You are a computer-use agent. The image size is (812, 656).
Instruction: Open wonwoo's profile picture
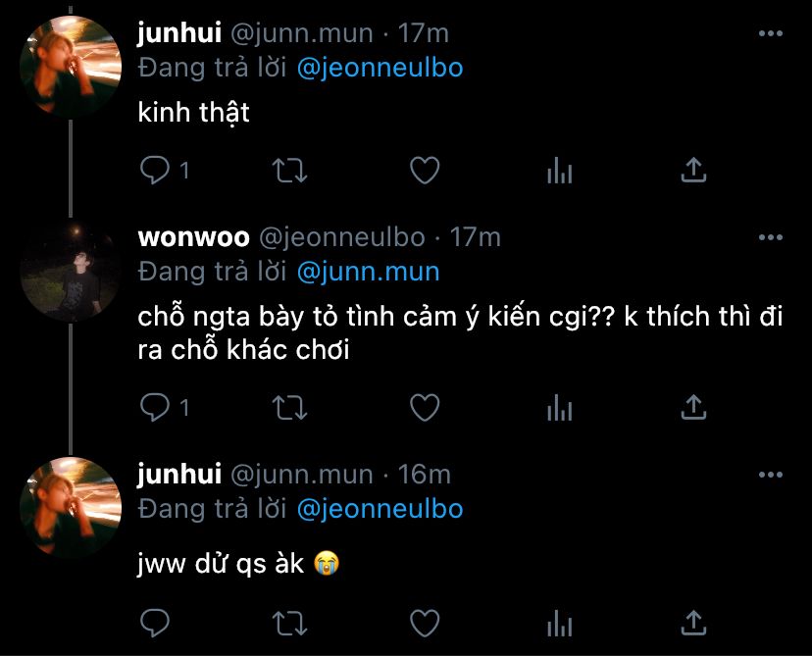click(70, 271)
